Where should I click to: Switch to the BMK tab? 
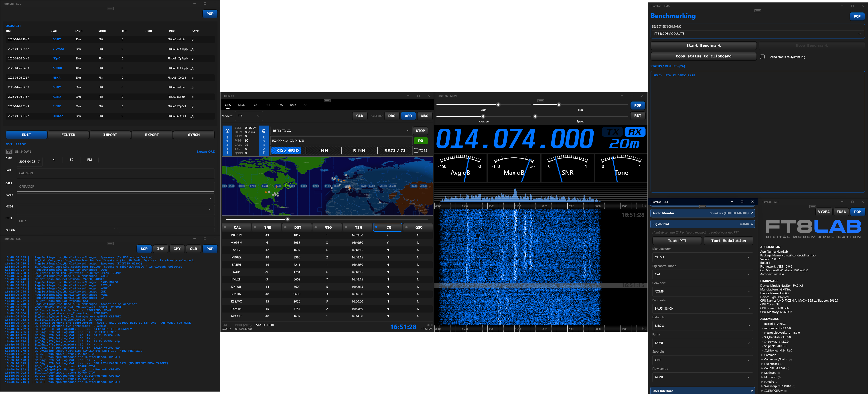pyautogui.click(x=293, y=105)
